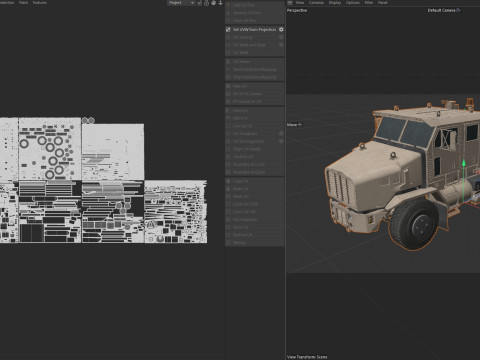Viewport: 480px width, 360px height.
Task: Choose Fit Canvas to UV
Action: pyautogui.click(x=255, y=101)
